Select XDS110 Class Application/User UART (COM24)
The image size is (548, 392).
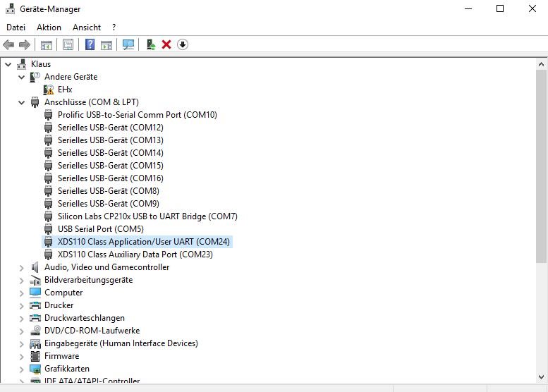(144, 242)
